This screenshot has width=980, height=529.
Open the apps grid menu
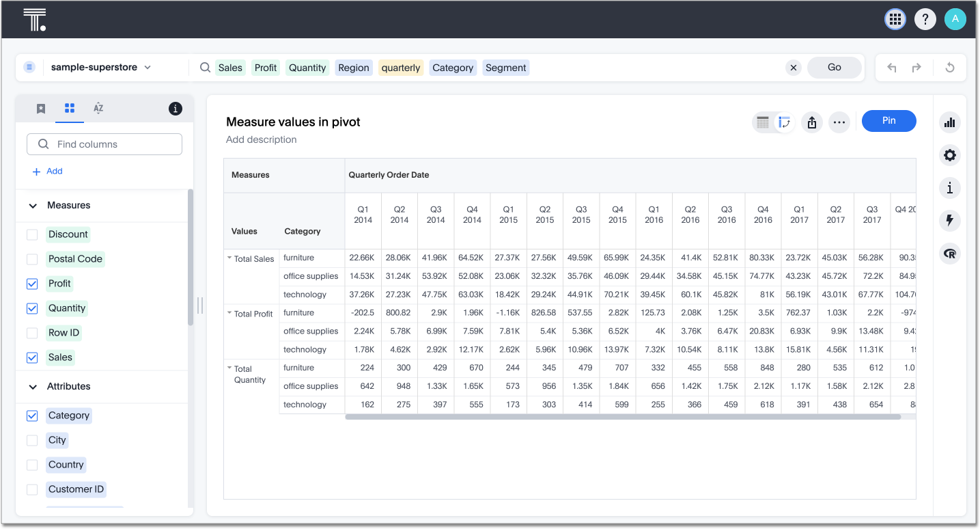pos(895,19)
